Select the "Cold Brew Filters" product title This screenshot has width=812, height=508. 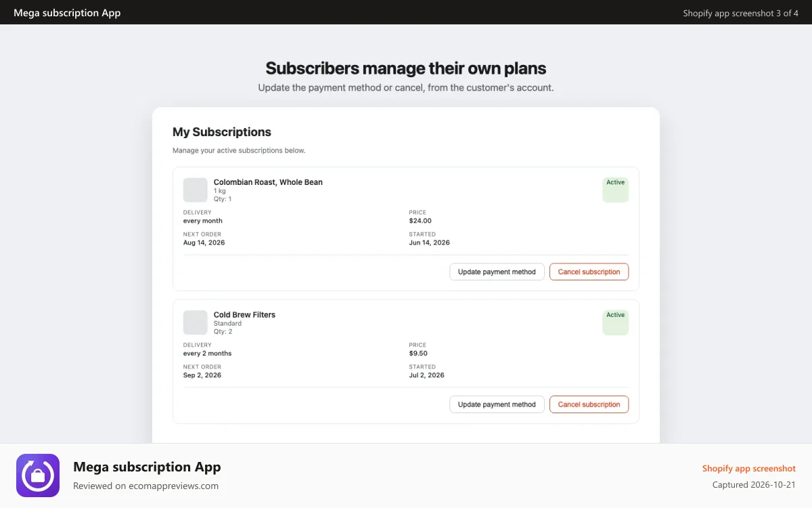point(244,315)
